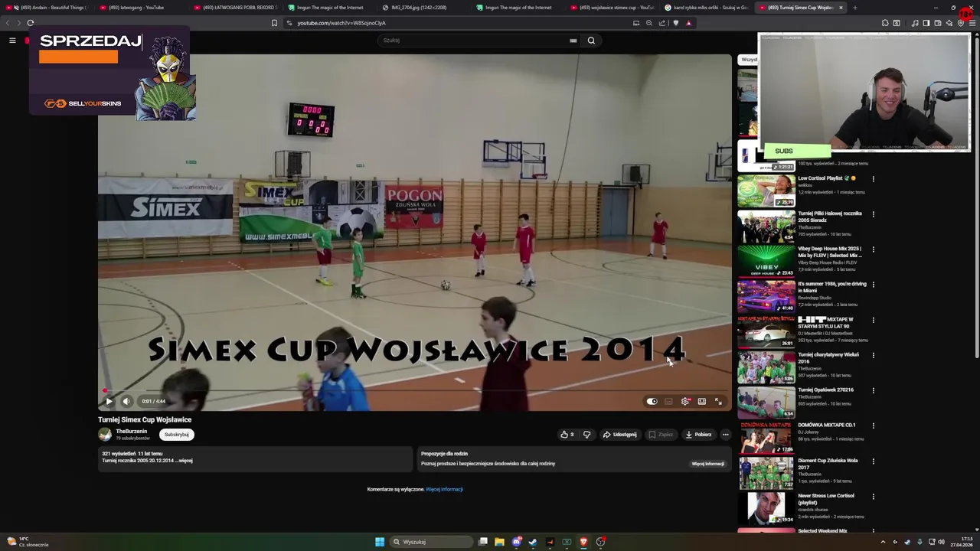
Task: Open more actions menu beside Pobierz
Action: [726, 434]
